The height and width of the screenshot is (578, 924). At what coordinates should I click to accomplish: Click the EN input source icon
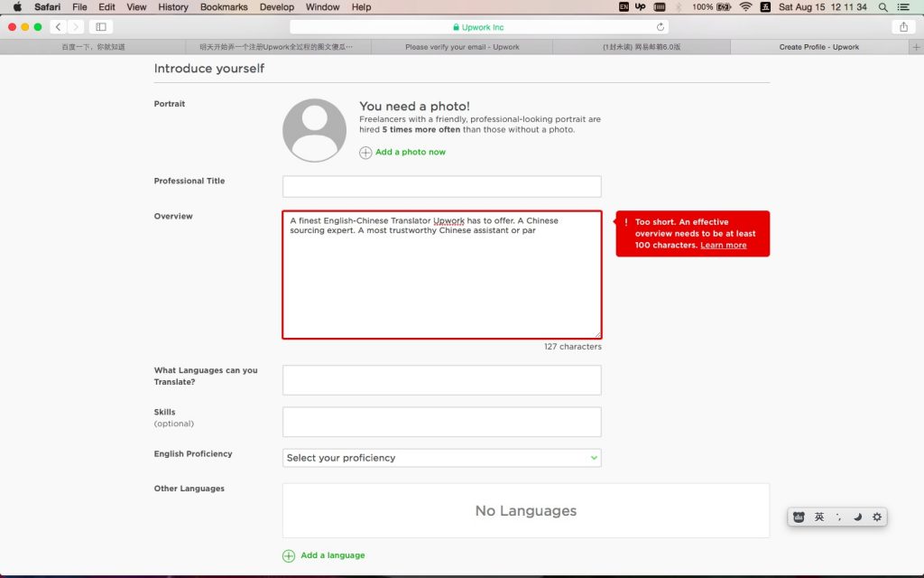click(624, 7)
